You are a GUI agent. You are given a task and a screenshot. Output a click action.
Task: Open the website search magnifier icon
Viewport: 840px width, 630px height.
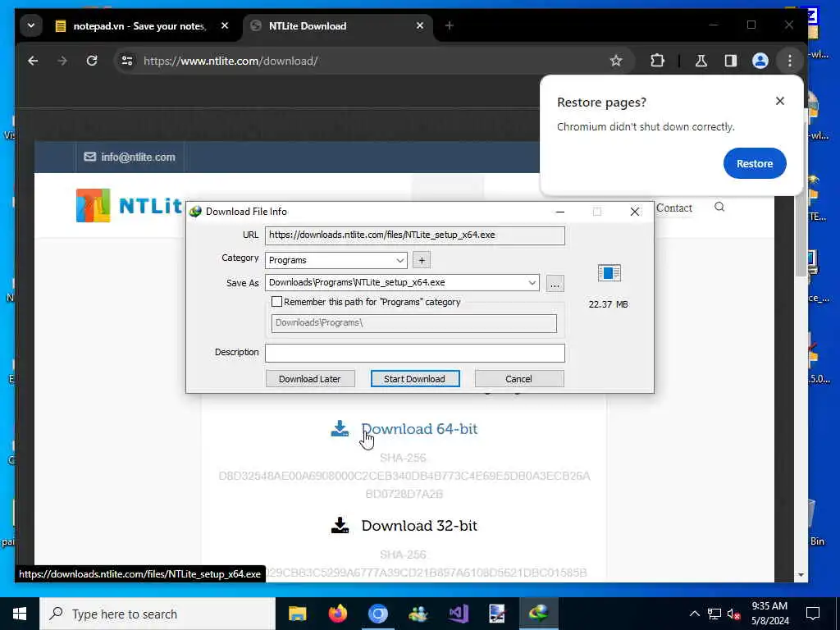pyautogui.click(x=719, y=207)
